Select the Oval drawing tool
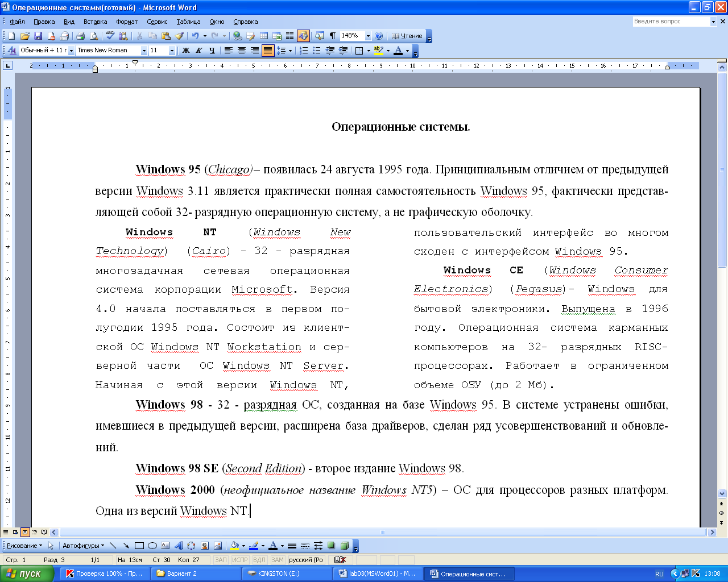The width and height of the screenshot is (728, 582). click(x=152, y=546)
